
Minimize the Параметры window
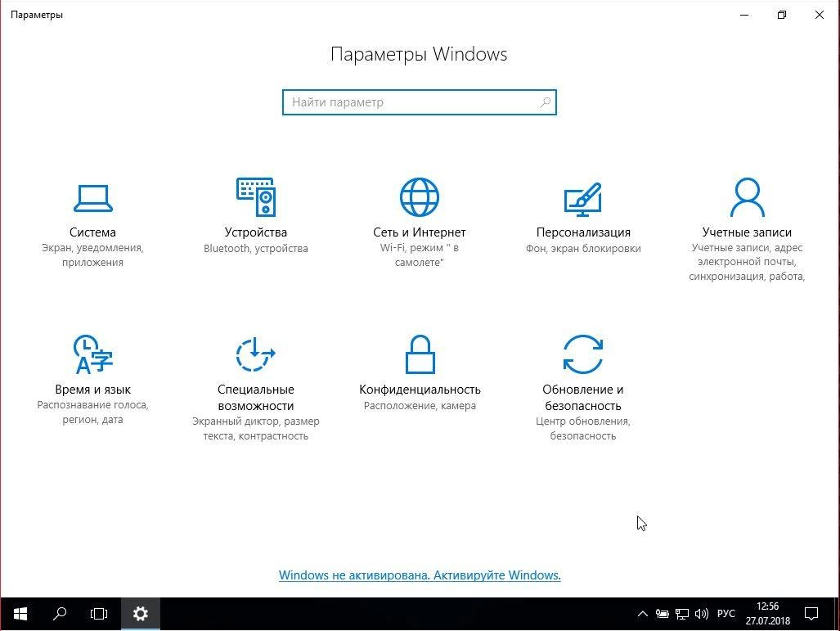pyautogui.click(x=744, y=15)
